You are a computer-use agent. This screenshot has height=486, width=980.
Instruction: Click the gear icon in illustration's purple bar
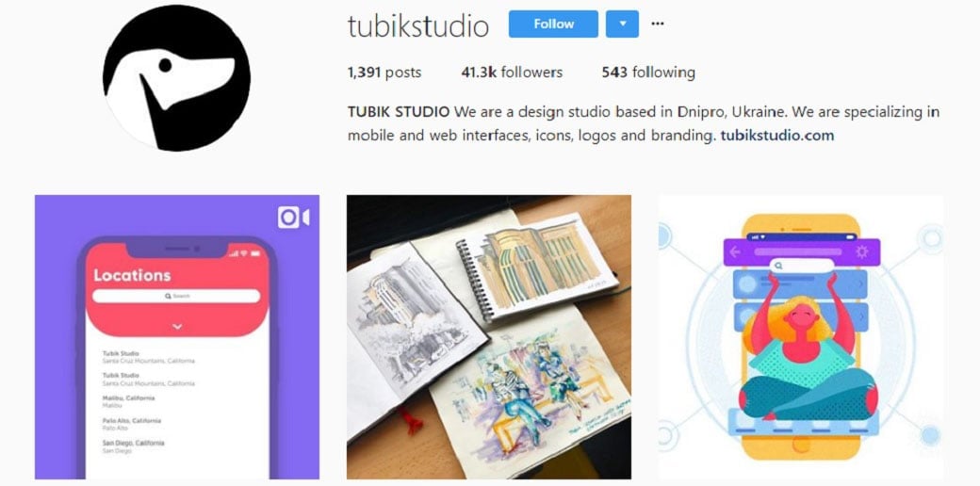point(862,251)
